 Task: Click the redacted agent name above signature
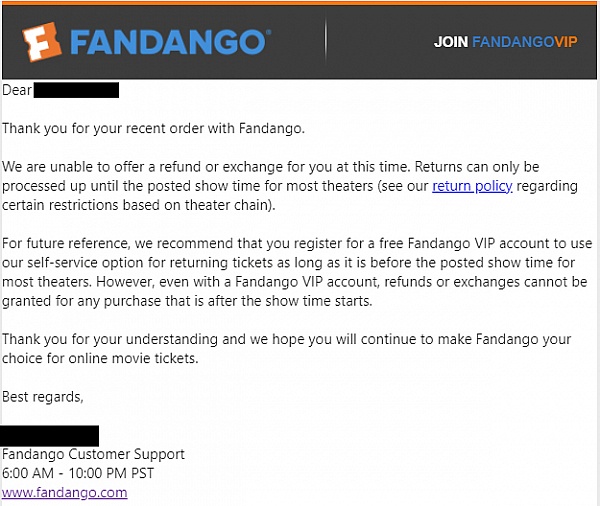point(49,436)
